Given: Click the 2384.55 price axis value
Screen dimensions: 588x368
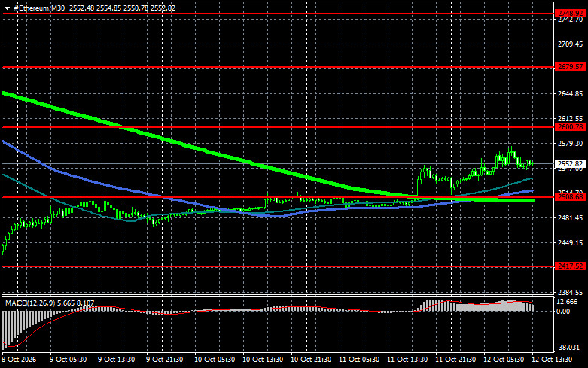Looking at the screenshot, I should tap(570, 292).
